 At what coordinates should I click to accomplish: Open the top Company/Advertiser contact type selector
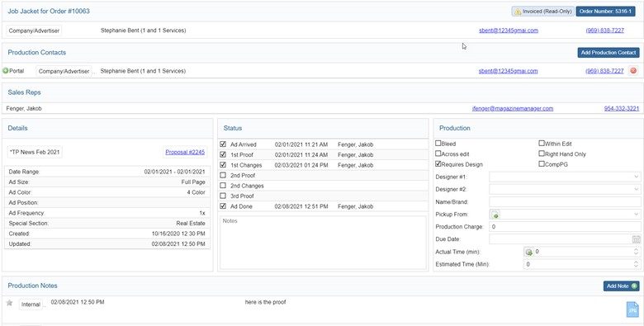coord(35,31)
